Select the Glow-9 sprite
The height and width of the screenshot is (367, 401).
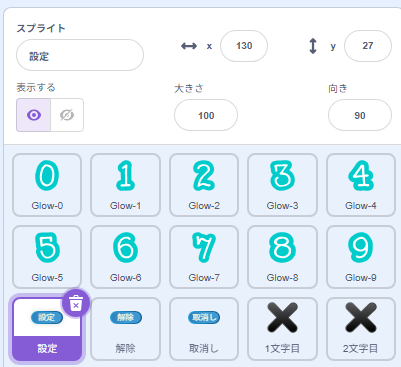[361, 257]
